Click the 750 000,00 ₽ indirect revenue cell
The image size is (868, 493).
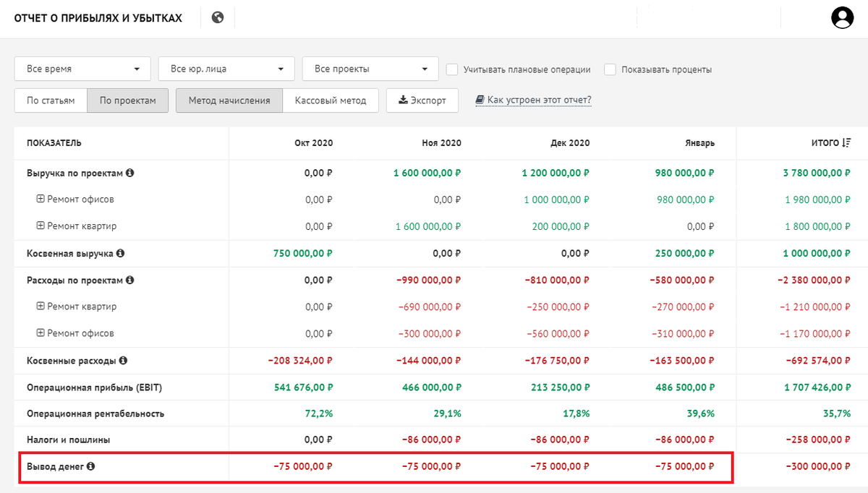[303, 254]
